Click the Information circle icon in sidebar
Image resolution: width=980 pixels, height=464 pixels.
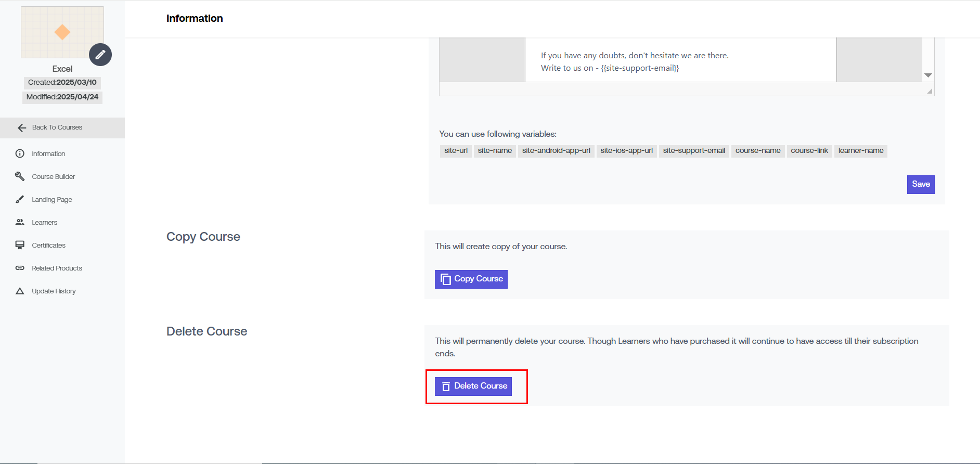click(x=20, y=153)
